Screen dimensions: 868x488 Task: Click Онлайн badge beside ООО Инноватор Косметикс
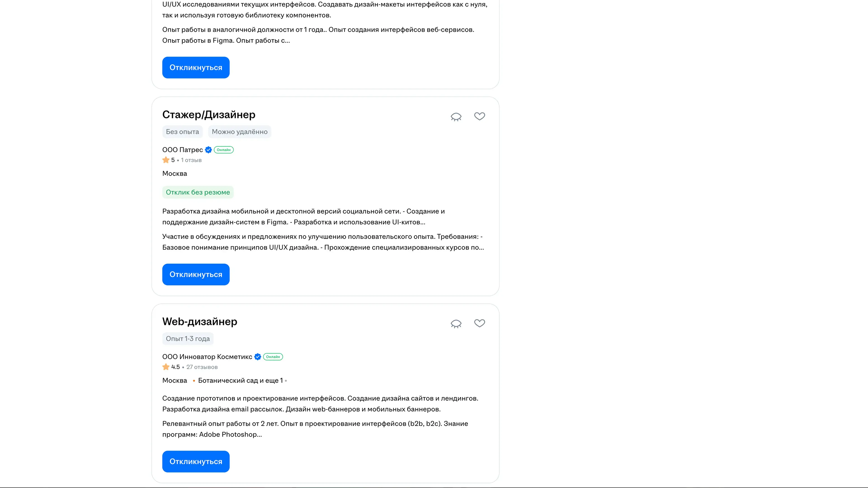click(273, 357)
